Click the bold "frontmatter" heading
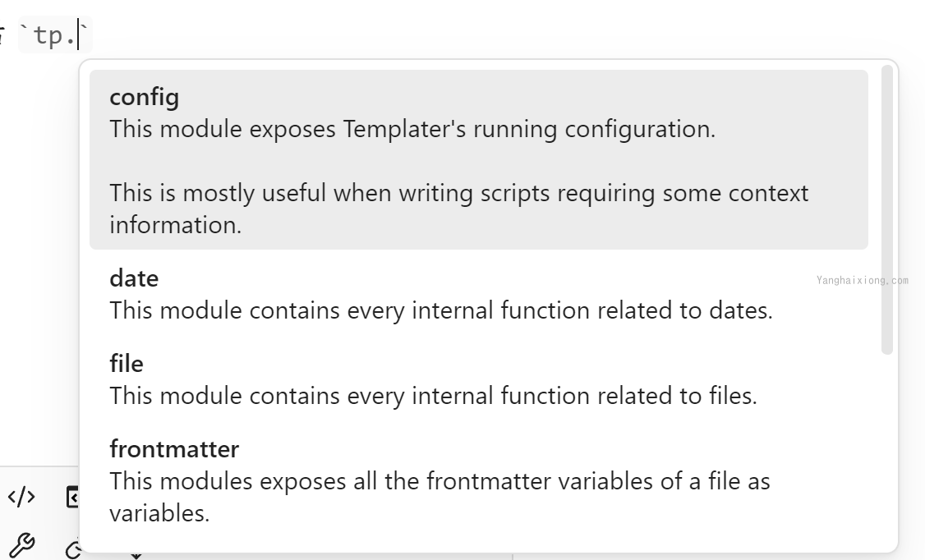 (x=174, y=449)
